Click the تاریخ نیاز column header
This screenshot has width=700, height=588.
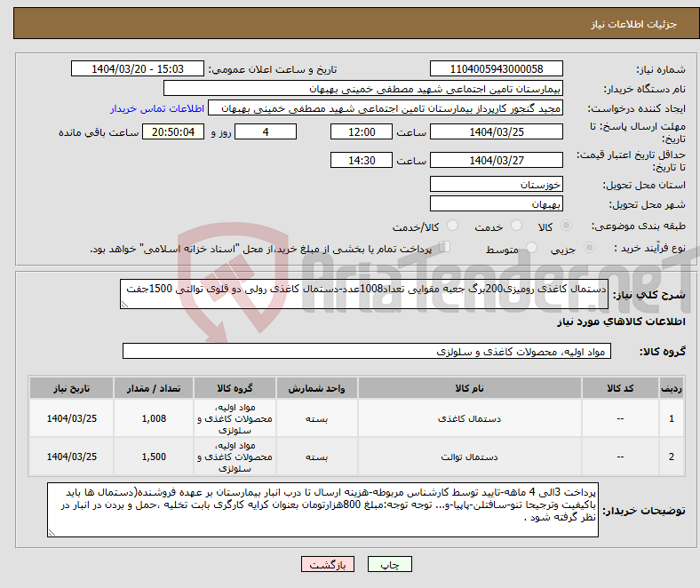[x=71, y=388]
